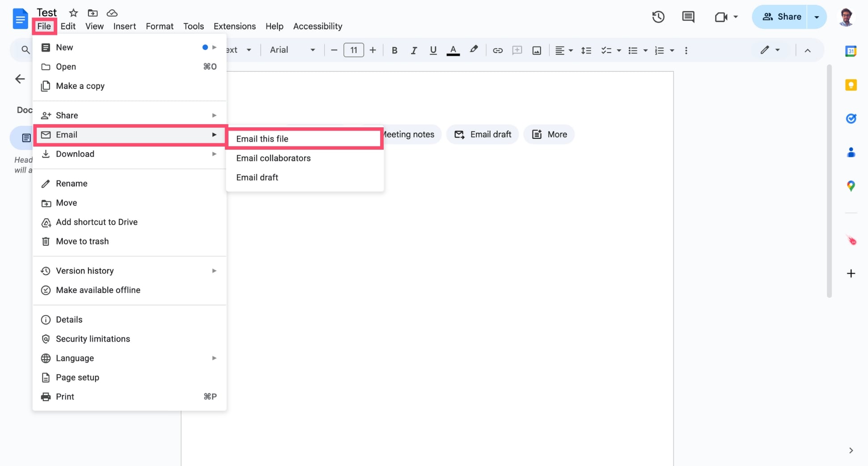Select Email this file

point(263,139)
